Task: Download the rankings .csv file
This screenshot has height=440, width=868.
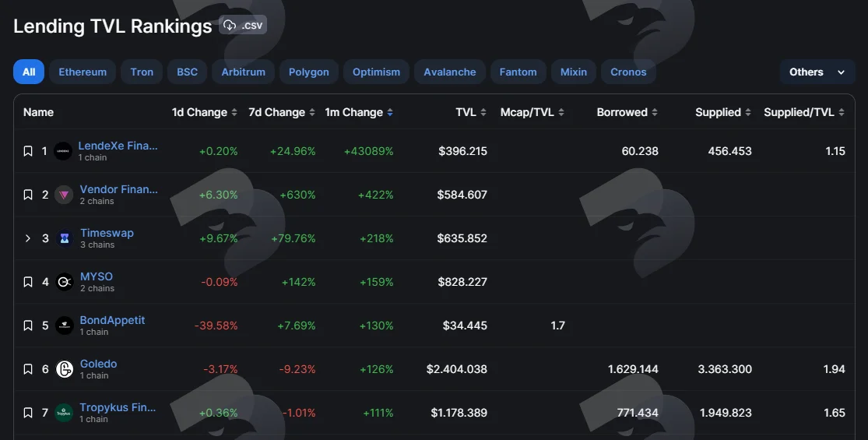Action: [242, 25]
